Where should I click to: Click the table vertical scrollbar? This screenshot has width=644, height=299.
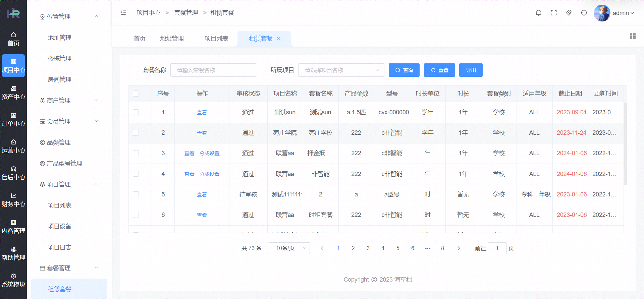(625, 144)
